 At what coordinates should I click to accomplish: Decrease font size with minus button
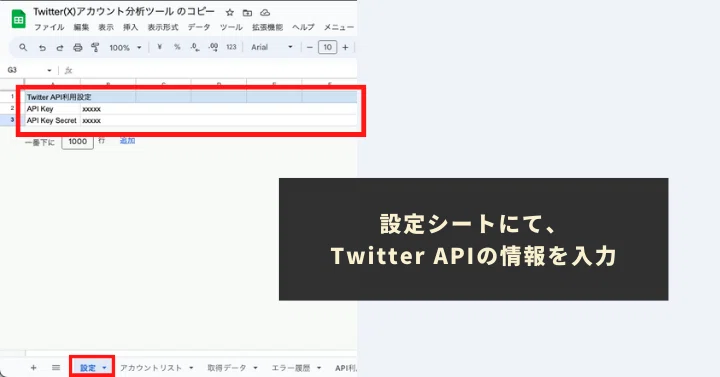309,47
